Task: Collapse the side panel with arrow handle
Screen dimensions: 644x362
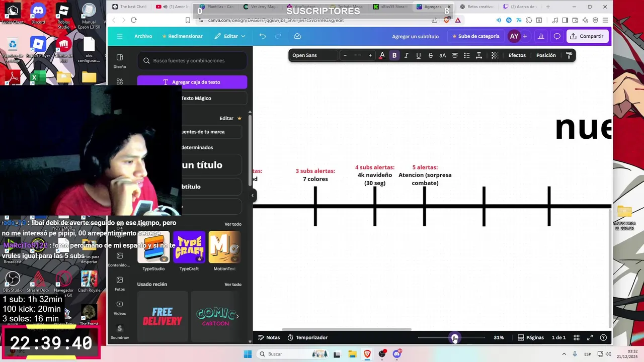Action: tap(253, 196)
